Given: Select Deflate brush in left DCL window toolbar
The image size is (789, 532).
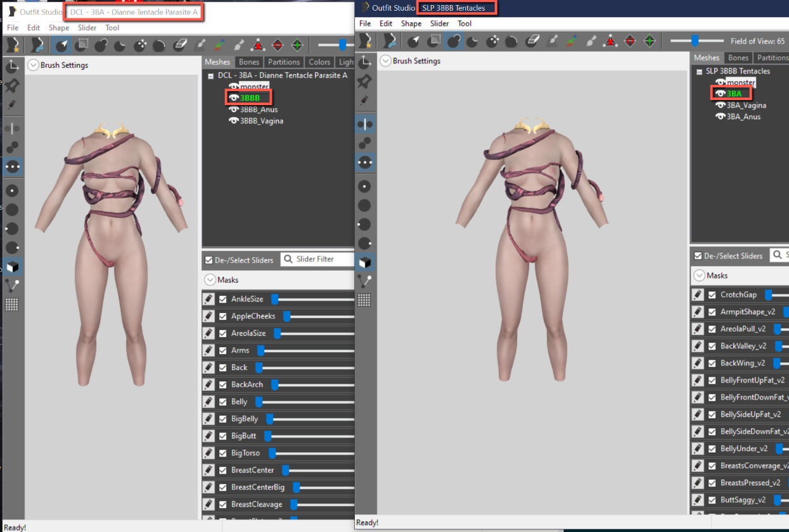Looking at the screenshot, I should 120,45.
